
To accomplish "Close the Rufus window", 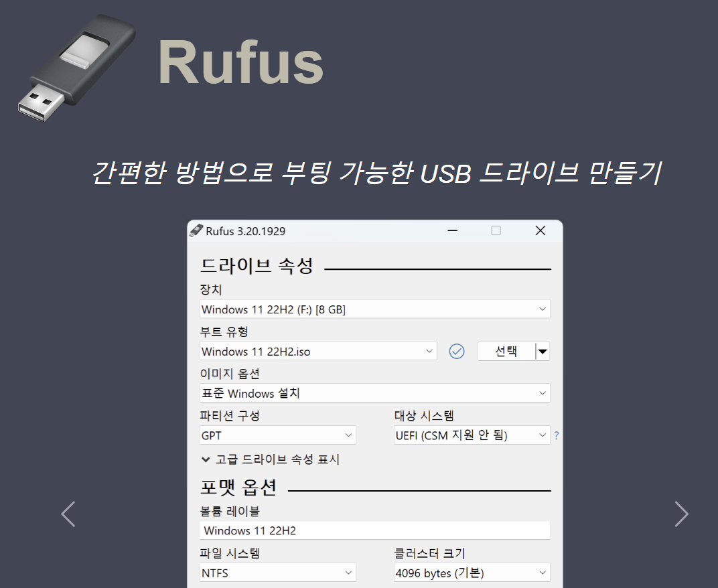I will pyautogui.click(x=541, y=231).
